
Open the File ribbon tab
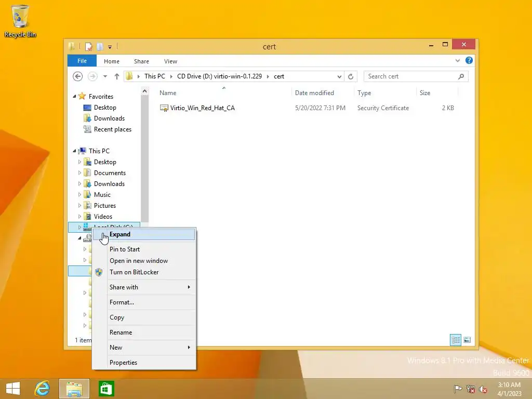pyautogui.click(x=82, y=61)
